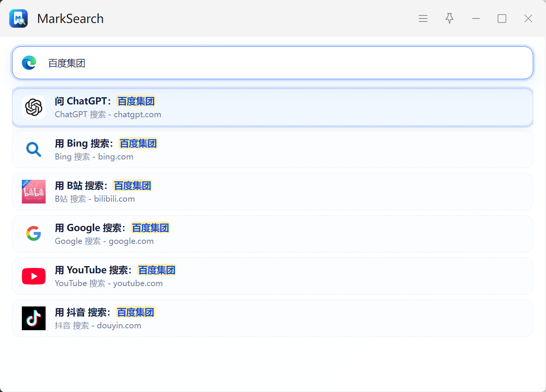This screenshot has height=392, width=546.
Task: Click the Douyin logo icon
Action: pyautogui.click(x=34, y=318)
